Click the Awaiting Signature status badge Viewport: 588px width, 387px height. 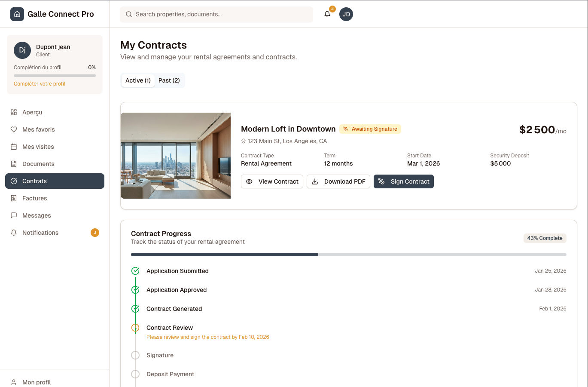(370, 129)
